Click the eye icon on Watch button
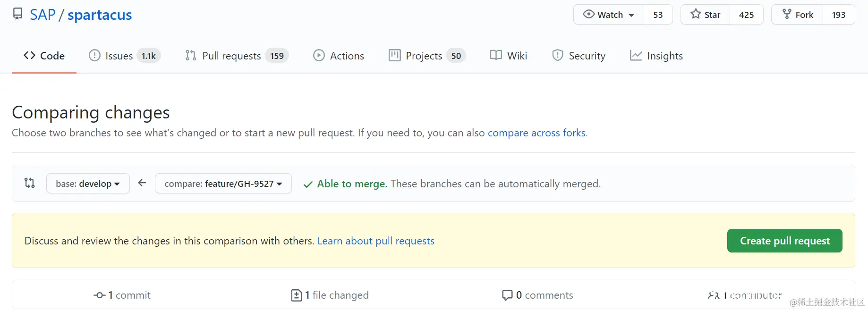Screen dimensions: 868x310 coord(588,14)
